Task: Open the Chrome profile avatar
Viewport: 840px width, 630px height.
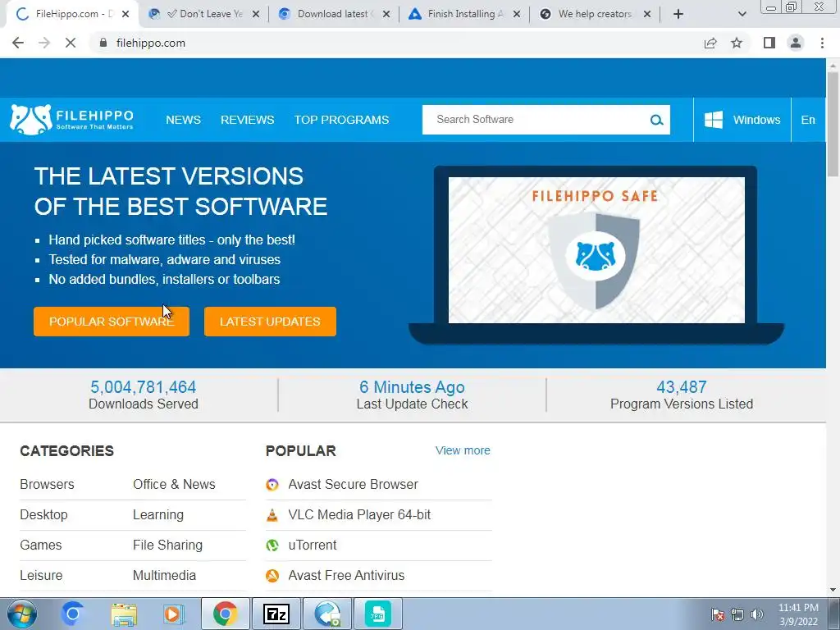Action: [x=796, y=43]
